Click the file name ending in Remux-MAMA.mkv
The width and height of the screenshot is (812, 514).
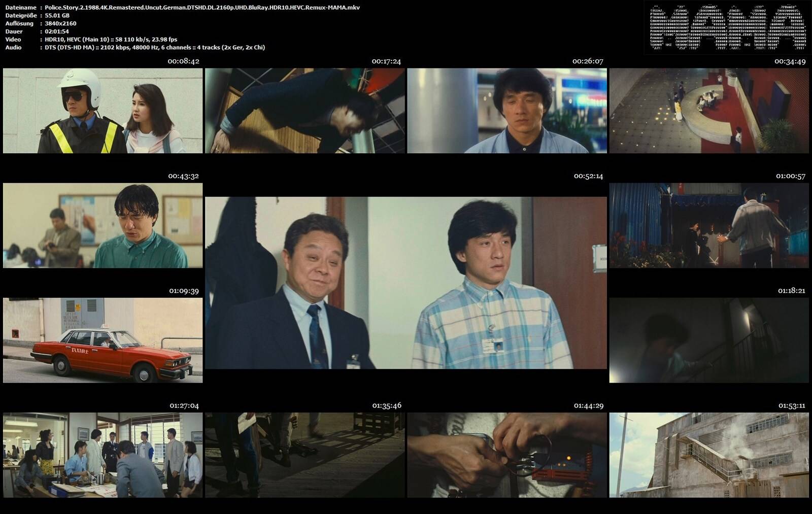pos(202,8)
